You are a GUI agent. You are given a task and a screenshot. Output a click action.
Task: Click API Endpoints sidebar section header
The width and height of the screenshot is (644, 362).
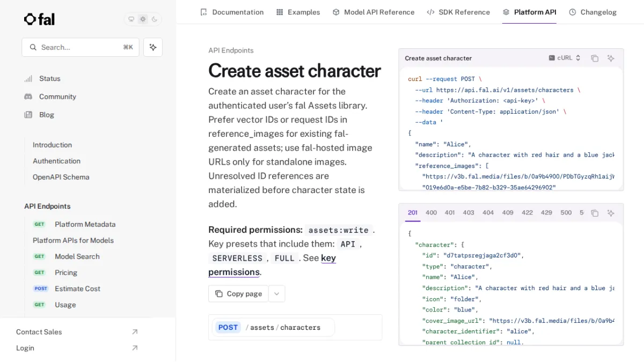[x=47, y=206]
